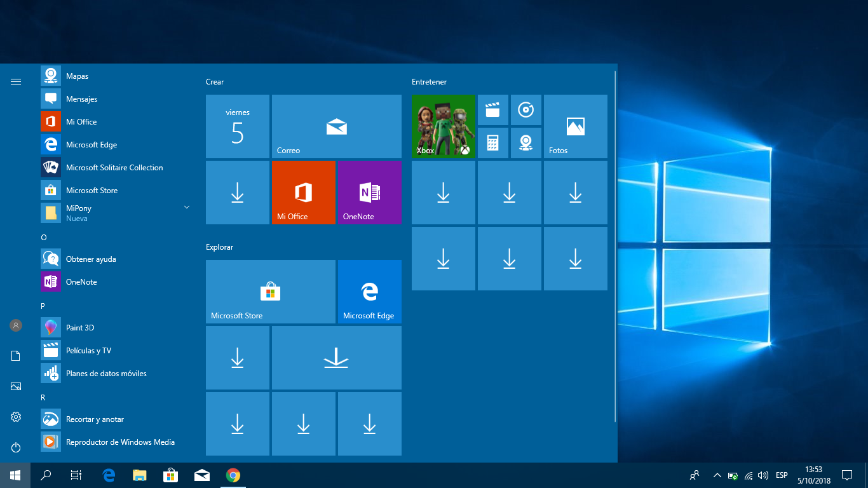Click the wide download tile in Explorar
The height and width of the screenshot is (488, 868).
pyautogui.click(x=337, y=358)
